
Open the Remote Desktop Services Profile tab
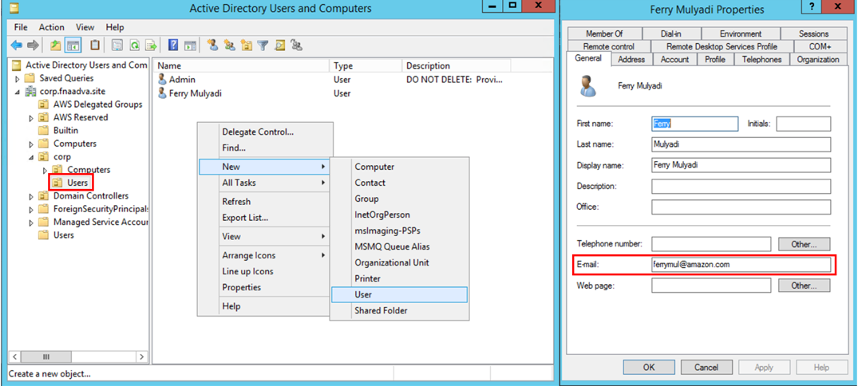pos(722,47)
